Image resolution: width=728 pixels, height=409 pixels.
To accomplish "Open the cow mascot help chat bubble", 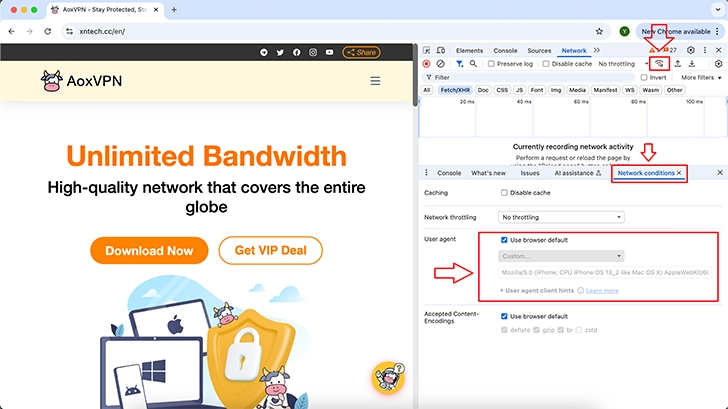I will 388,377.
